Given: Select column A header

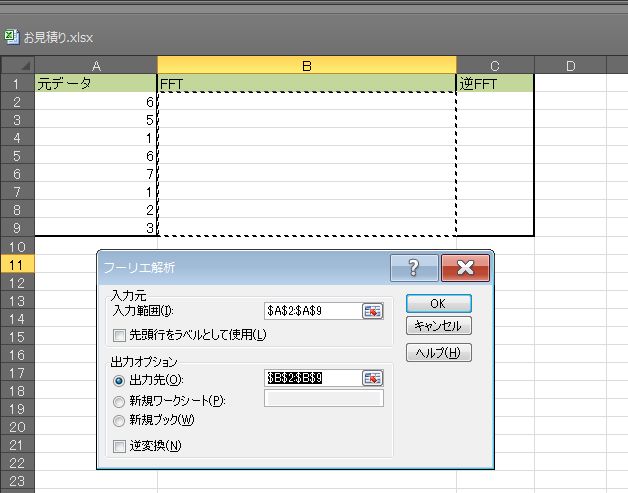Looking at the screenshot, I should (x=95, y=66).
